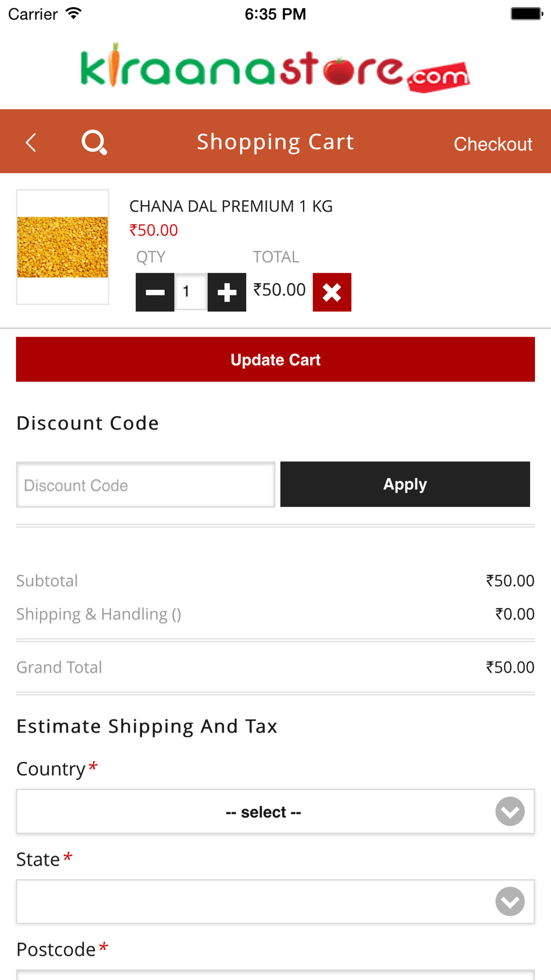Tap the Postcode input field

click(x=275, y=974)
